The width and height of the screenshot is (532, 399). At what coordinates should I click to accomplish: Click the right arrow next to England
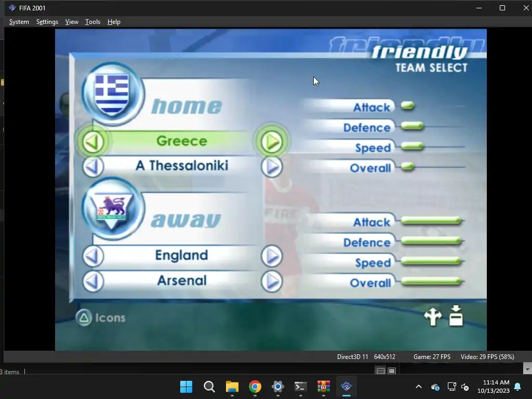[272, 256]
